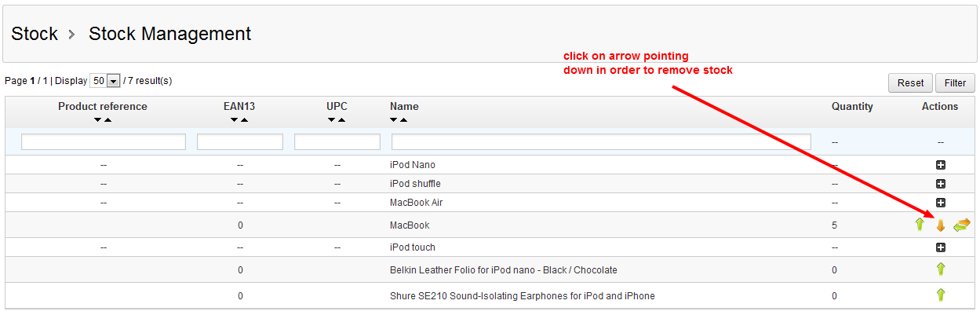The image size is (980, 315).
Task: Sort Product reference column descending
Action: click(x=97, y=120)
